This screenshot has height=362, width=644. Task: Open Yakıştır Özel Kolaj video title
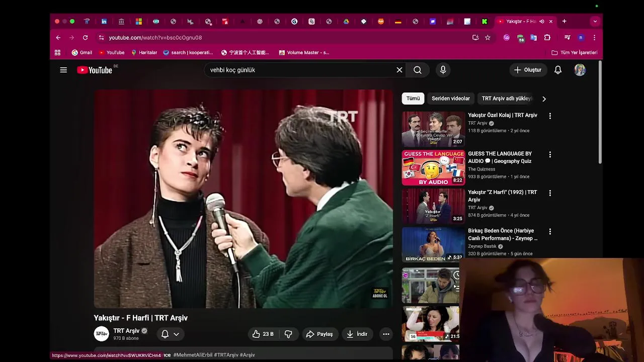(x=503, y=115)
